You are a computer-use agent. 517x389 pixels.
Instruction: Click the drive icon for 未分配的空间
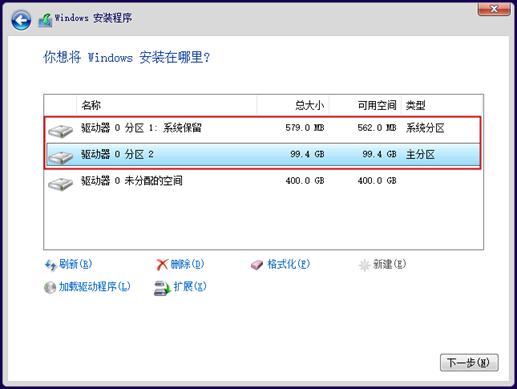click(60, 183)
